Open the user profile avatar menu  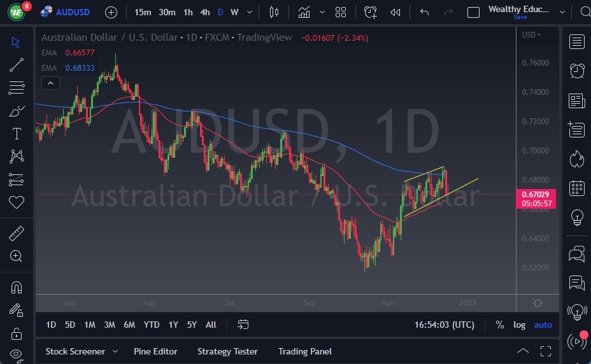[17, 12]
